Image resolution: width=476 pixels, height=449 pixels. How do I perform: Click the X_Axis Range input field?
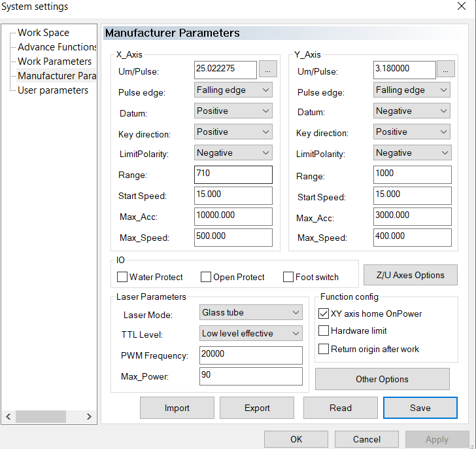coord(233,175)
